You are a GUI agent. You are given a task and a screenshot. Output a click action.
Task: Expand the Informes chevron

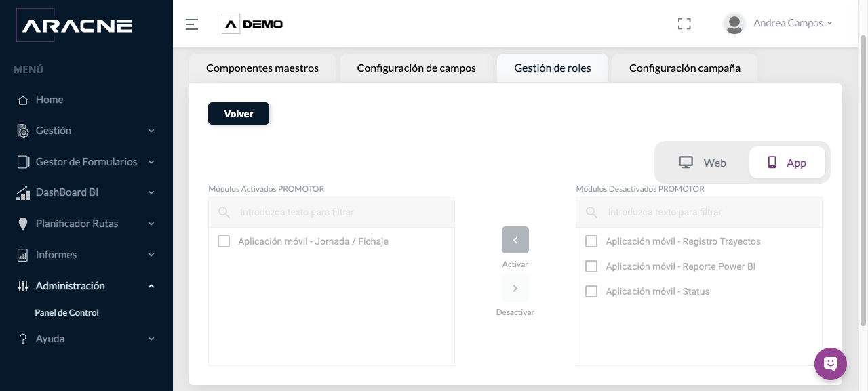click(151, 255)
